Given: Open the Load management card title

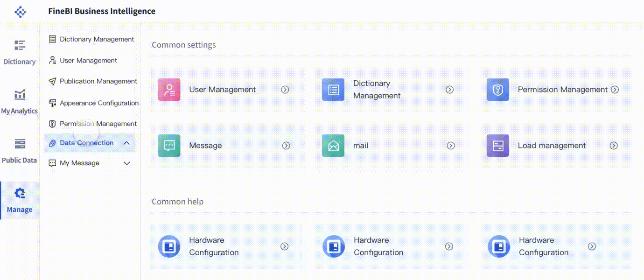Looking at the screenshot, I should tap(552, 146).
